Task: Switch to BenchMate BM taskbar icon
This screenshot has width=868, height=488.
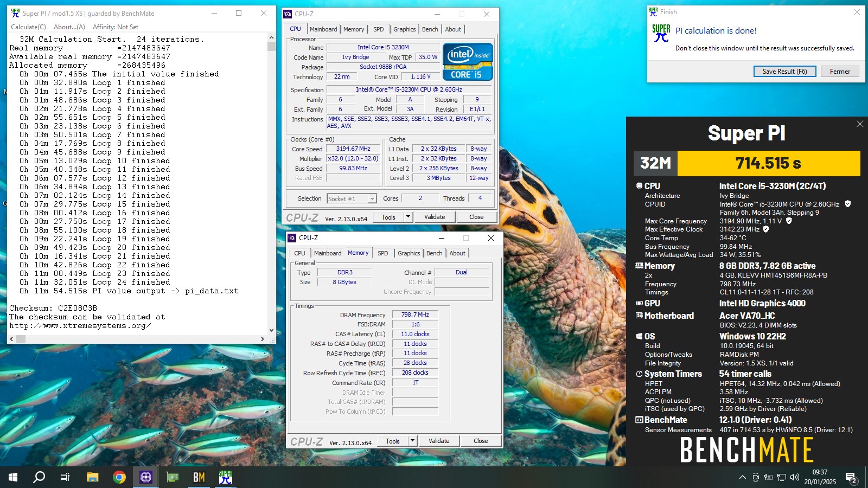Action: (199, 477)
